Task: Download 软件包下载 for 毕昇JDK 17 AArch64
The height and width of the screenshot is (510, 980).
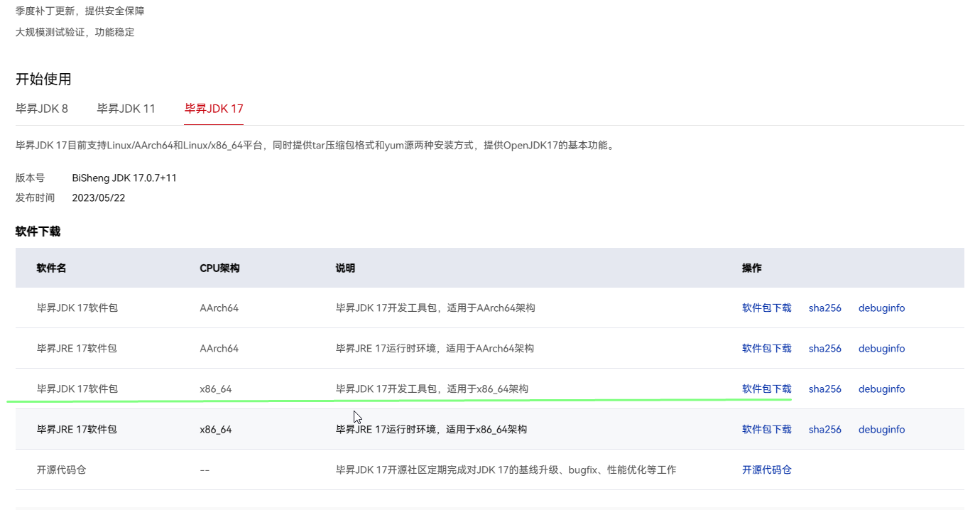Action: click(x=767, y=308)
